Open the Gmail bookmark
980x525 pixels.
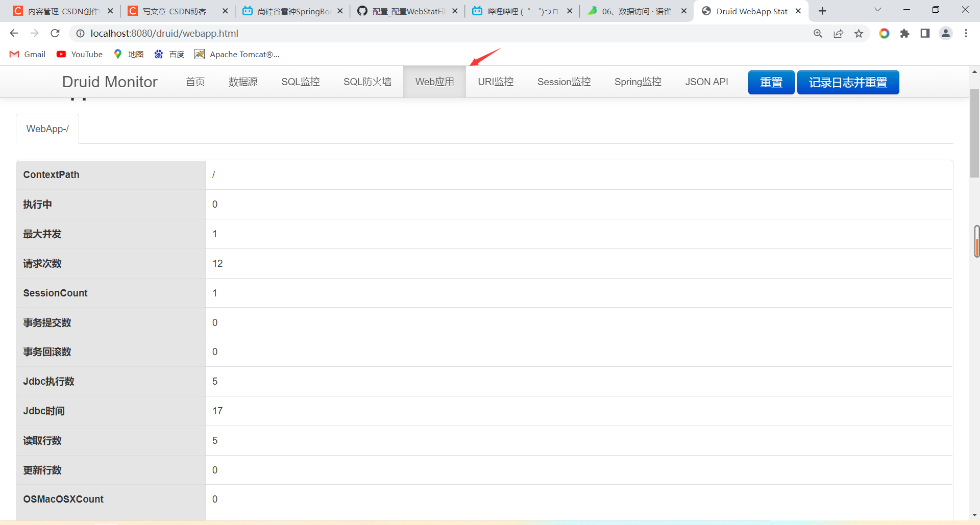[28, 54]
